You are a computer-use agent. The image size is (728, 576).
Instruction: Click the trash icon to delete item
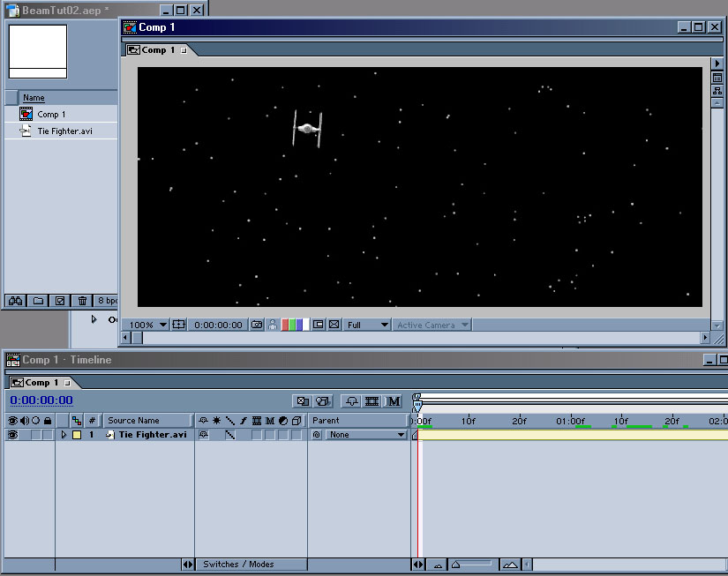[x=82, y=301]
